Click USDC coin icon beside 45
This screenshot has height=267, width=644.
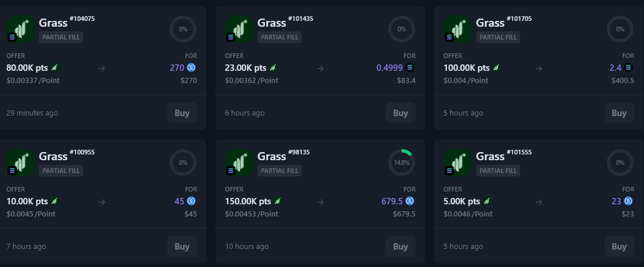191,201
